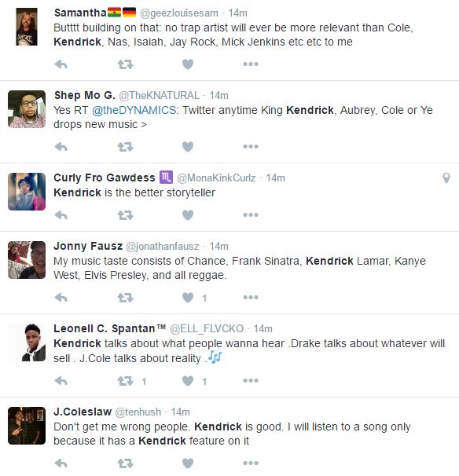
Task: Retweet Shep Mo G.'s tweet
Action: (125, 147)
